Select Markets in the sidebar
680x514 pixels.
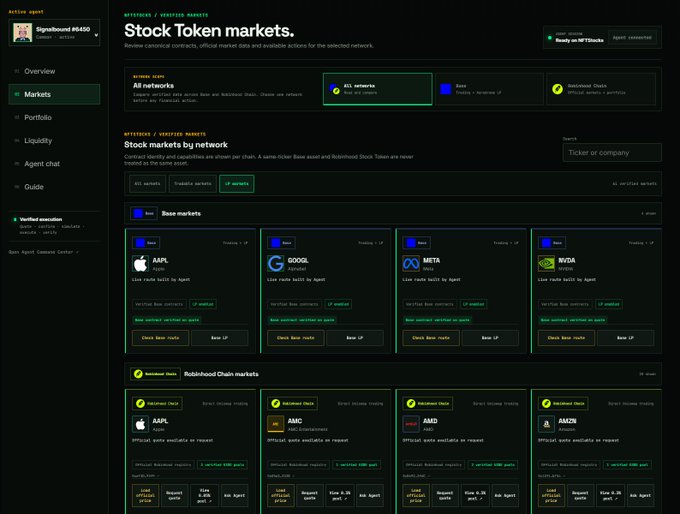point(54,94)
